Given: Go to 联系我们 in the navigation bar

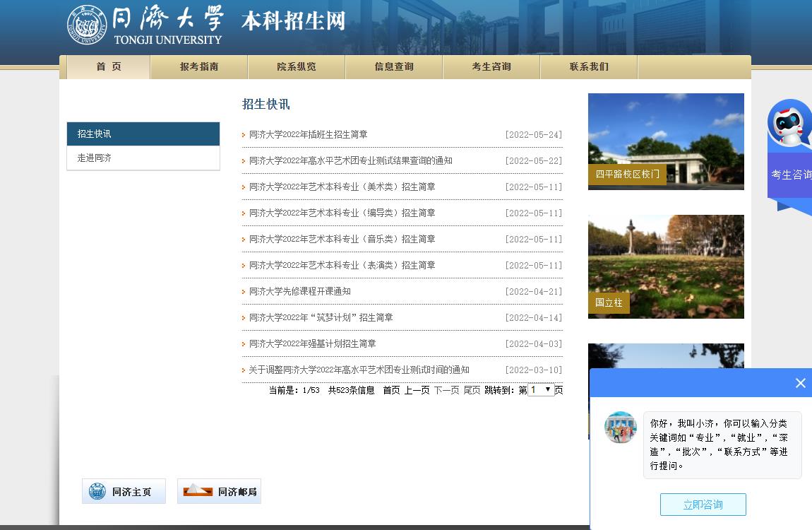Looking at the screenshot, I should (589, 67).
